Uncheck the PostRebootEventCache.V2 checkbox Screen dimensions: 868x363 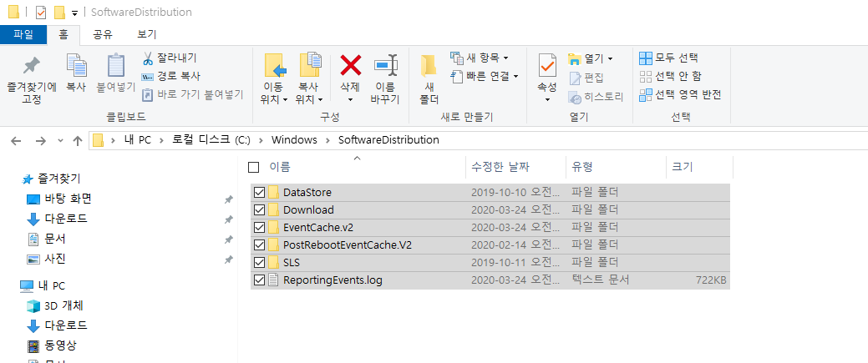tap(258, 245)
